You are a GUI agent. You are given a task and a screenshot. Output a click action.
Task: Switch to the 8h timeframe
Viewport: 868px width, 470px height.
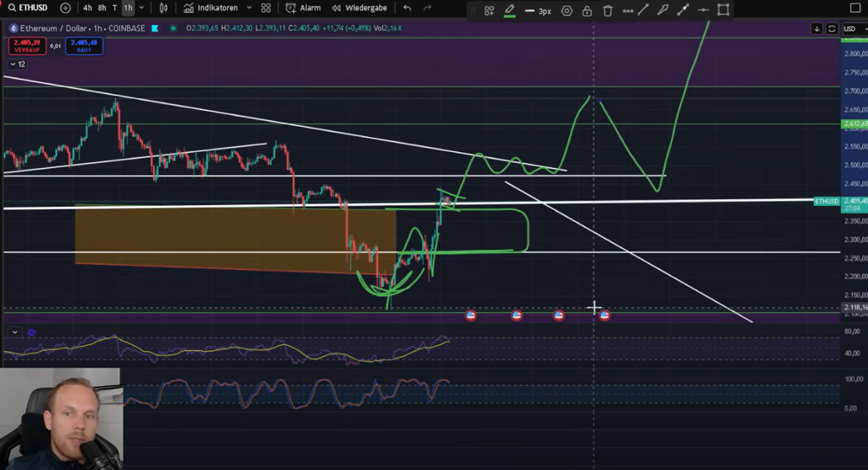point(102,8)
